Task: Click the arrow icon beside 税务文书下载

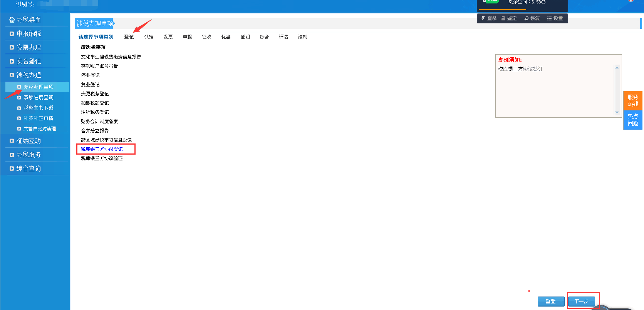Action: click(19, 108)
